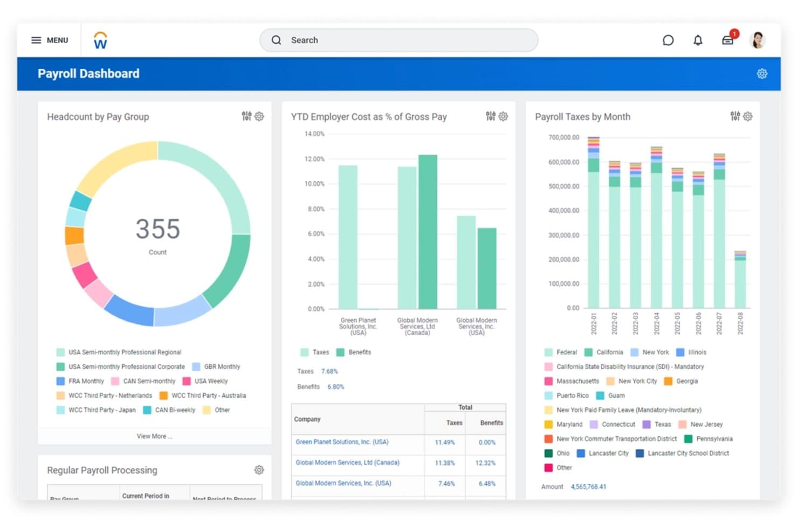Toggle USA Semi-monthly Professional Regional legend swatch
798x532 pixels.
pyautogui.click(x=61, y=353)
